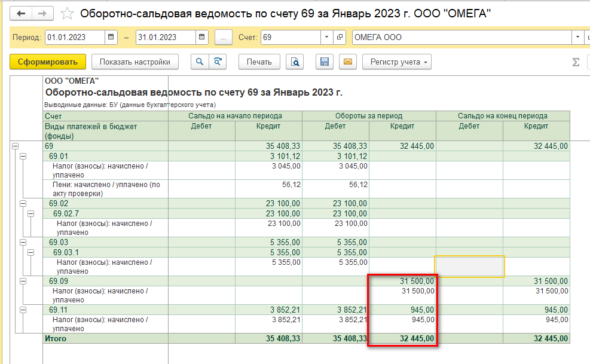Open calendar for end date 31.01.2023

point(201,37)
